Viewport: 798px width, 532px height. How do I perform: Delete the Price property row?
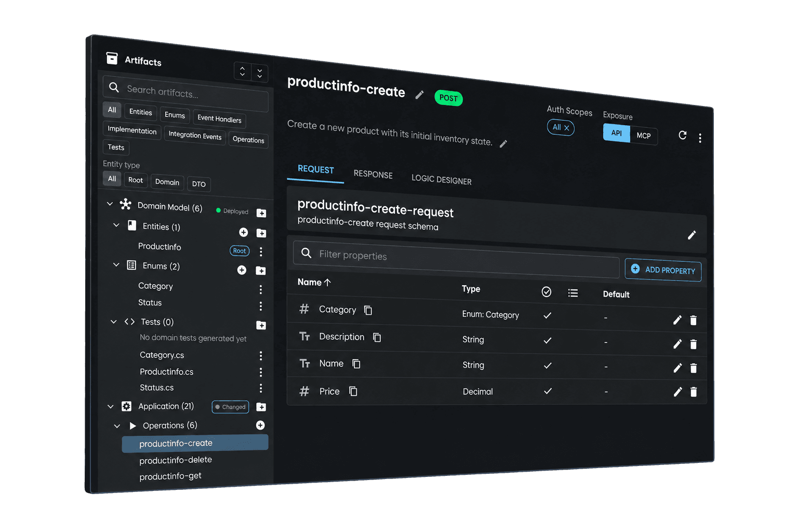pos(693,392)
